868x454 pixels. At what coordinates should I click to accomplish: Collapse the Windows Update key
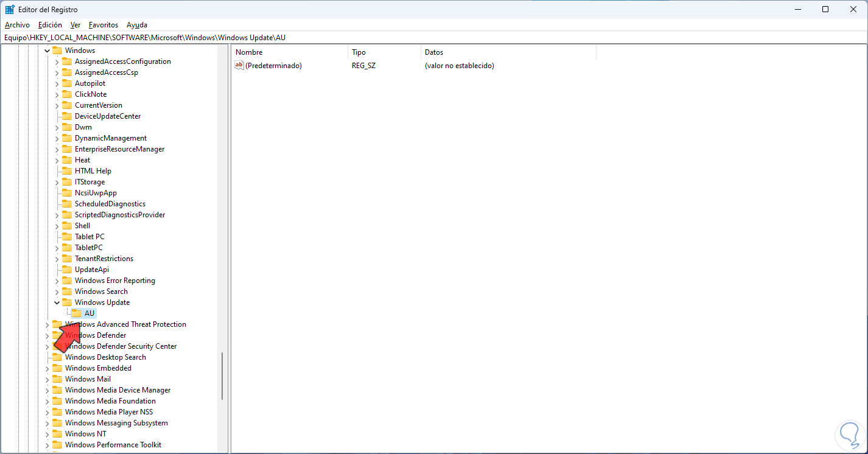pos(57,302)
